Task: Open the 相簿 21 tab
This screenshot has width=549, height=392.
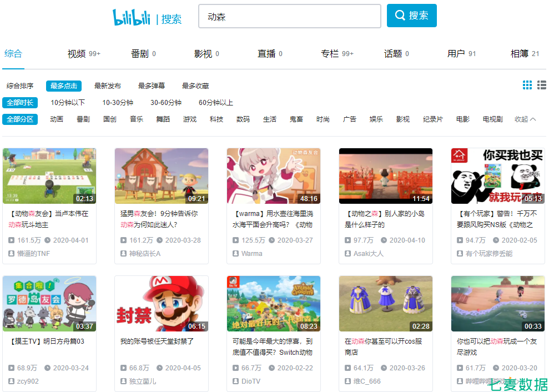Action: pyautogui.click(x=525, y=54)
